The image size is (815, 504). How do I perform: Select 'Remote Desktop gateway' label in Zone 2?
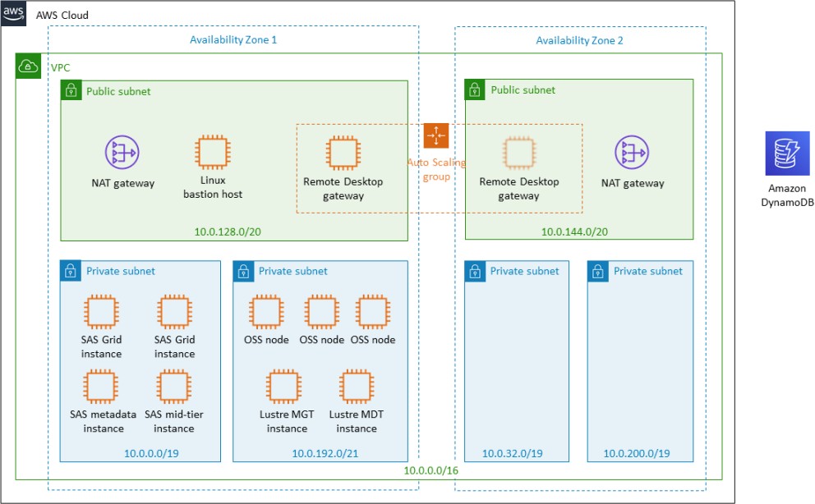click(518, 189)
